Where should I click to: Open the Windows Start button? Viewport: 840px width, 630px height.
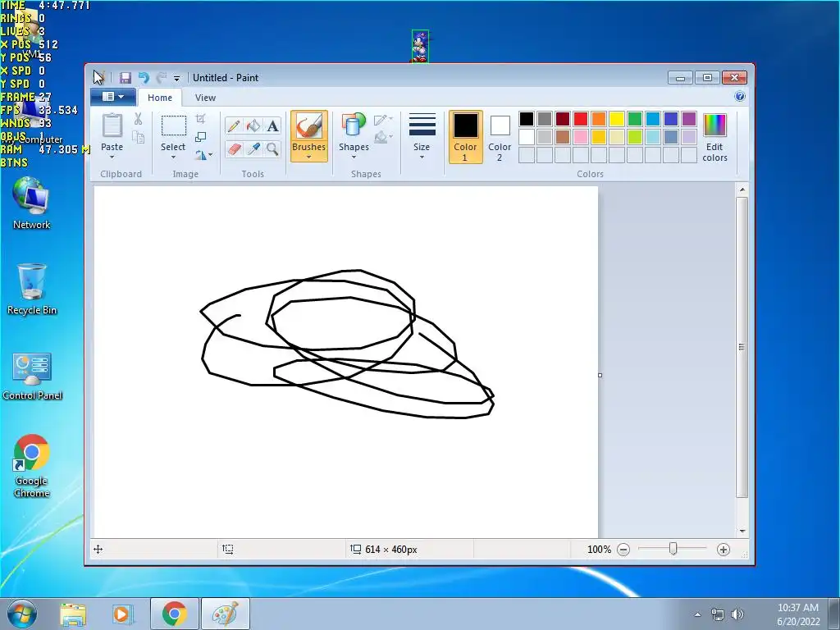click(x=22, y=614)
